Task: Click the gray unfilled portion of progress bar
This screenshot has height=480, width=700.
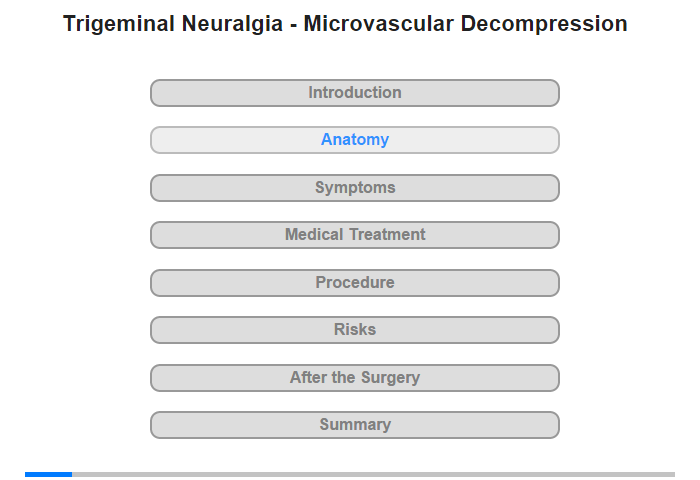Action: [373, 474]
